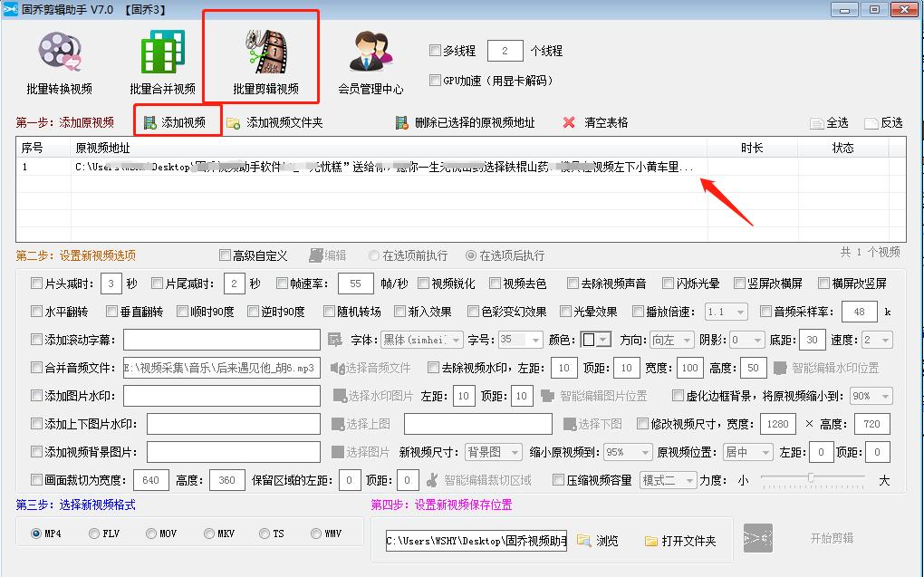Click the scrolling subtitle edit icon
Screen dimensions: 924x577
point(334,340)
